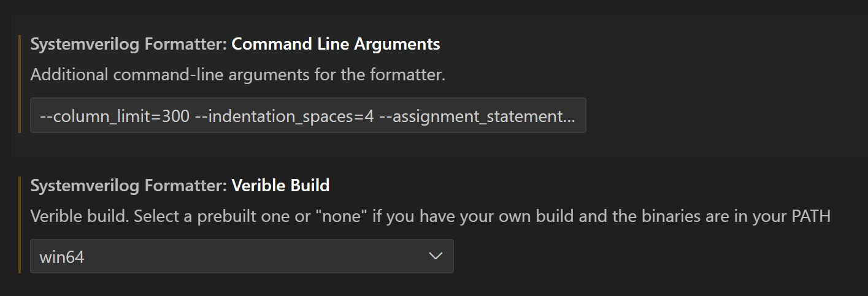Screen dimensions: 868x296
Task: Click "Systemverilog Formatter:" label before Verible Build
Action: pos(129,185)
